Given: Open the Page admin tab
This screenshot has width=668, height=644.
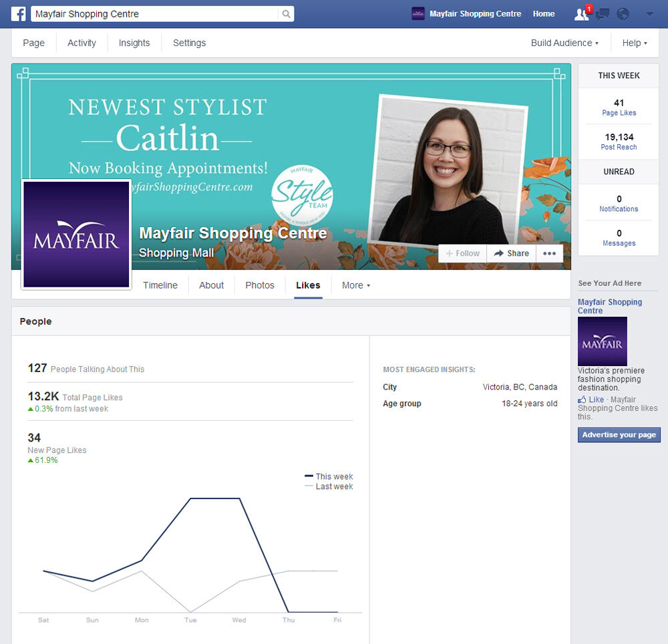Looking at the screenshot, I should pyautogui.click(x=33, y=43).
